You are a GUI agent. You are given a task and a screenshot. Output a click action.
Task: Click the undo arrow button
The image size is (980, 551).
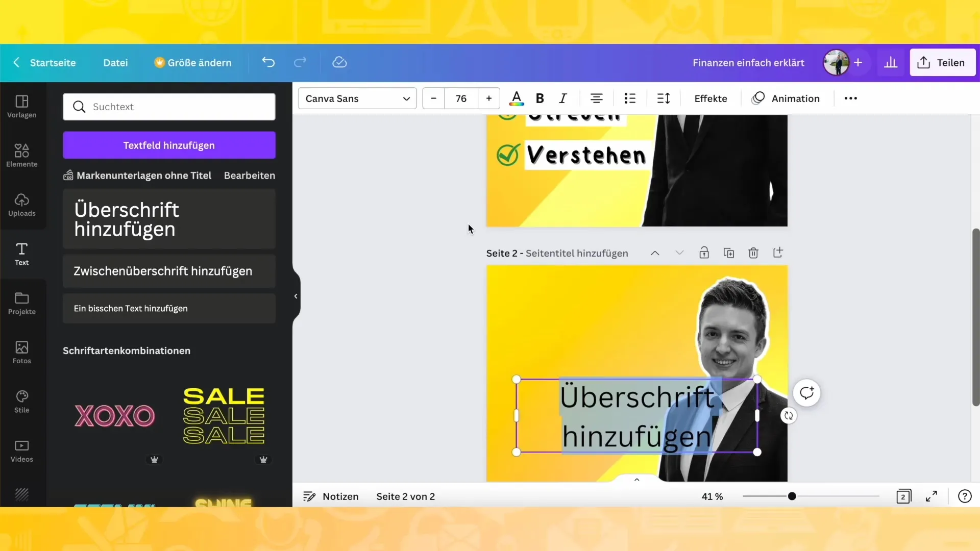(x=268, y=63)
